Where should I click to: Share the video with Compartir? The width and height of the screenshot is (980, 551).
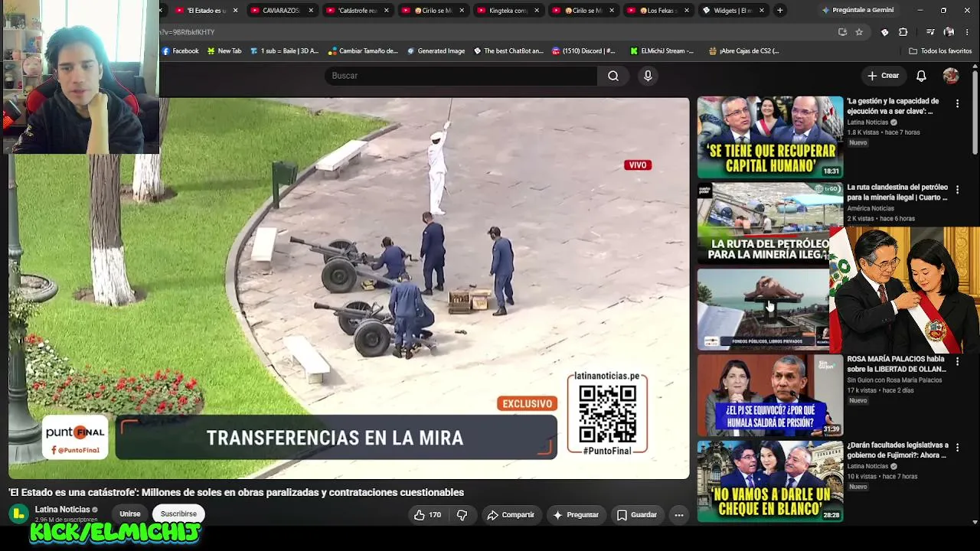[511, 515]
